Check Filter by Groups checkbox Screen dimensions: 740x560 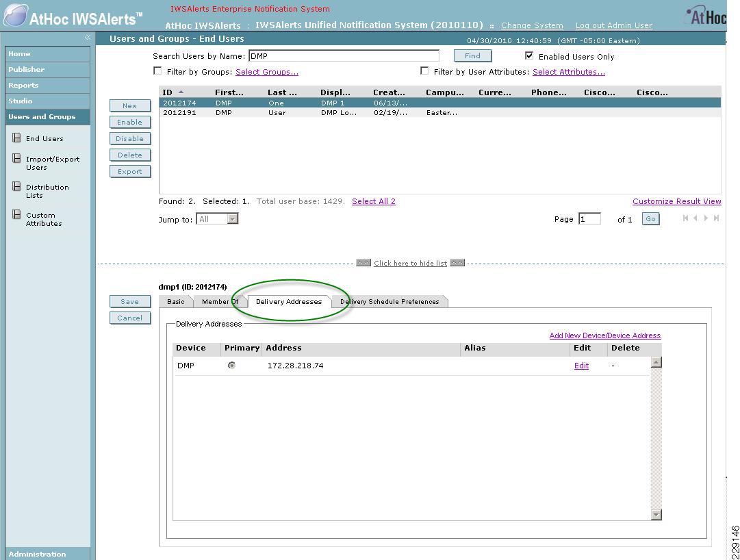157,71
